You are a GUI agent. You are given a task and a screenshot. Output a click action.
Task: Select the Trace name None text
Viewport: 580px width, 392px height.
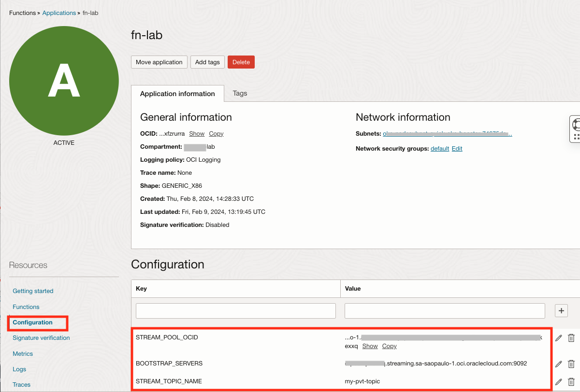point(185,173)
